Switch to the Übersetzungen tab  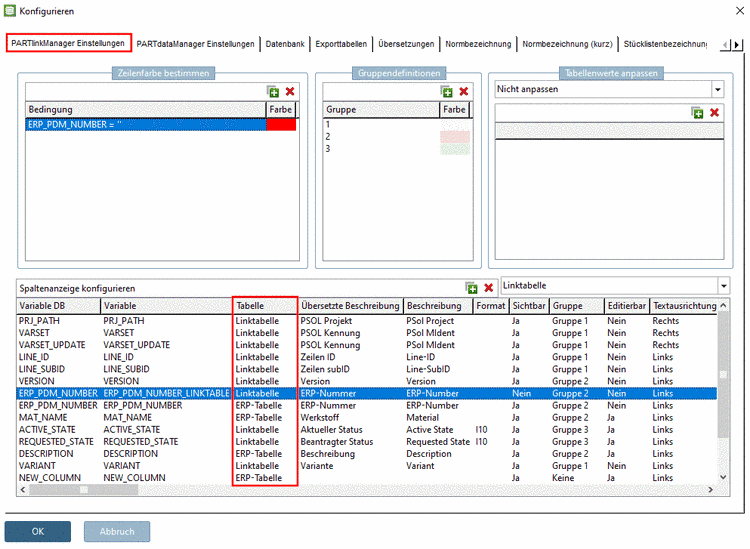coord(406,44)
